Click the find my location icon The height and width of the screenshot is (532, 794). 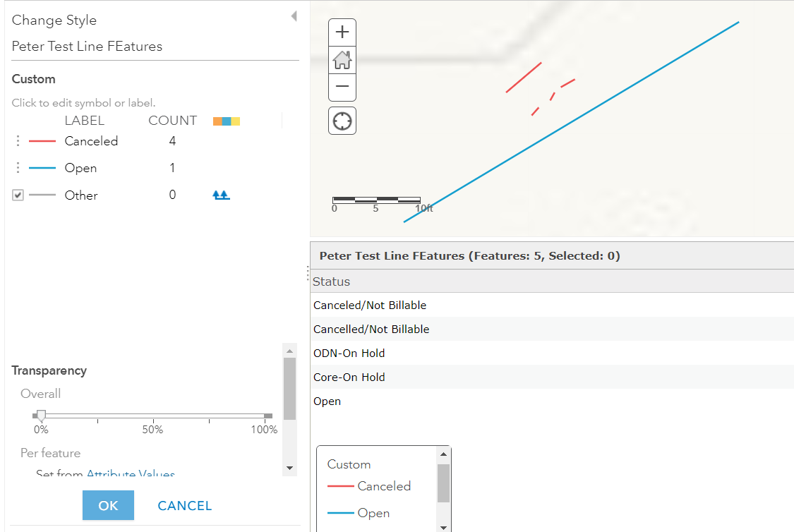(x=342, y=121)
